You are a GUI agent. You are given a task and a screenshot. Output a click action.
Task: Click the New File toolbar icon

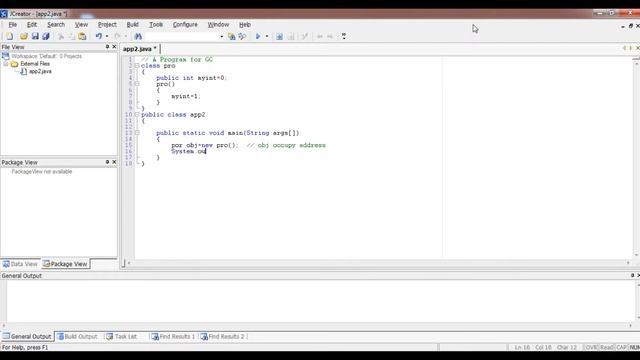point(9,36)
